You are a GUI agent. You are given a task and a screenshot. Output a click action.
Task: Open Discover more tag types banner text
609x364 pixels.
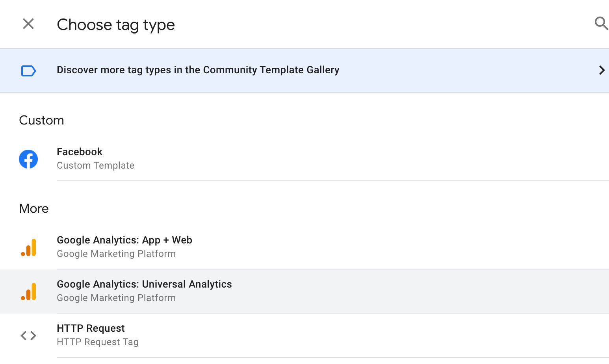198,70
